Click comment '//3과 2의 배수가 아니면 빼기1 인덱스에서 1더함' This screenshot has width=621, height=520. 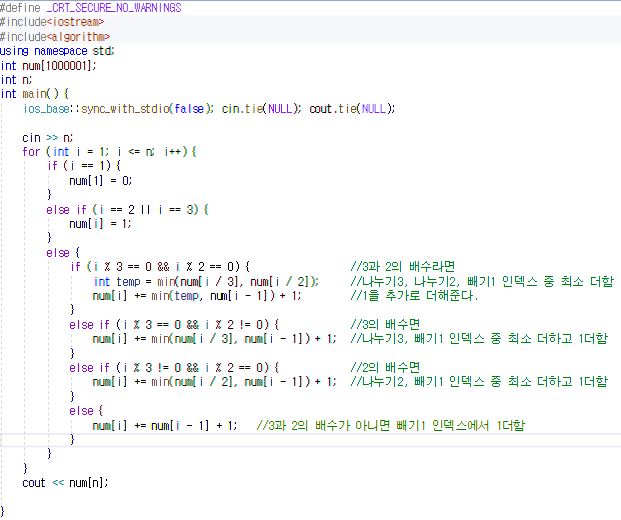(391, 426)
